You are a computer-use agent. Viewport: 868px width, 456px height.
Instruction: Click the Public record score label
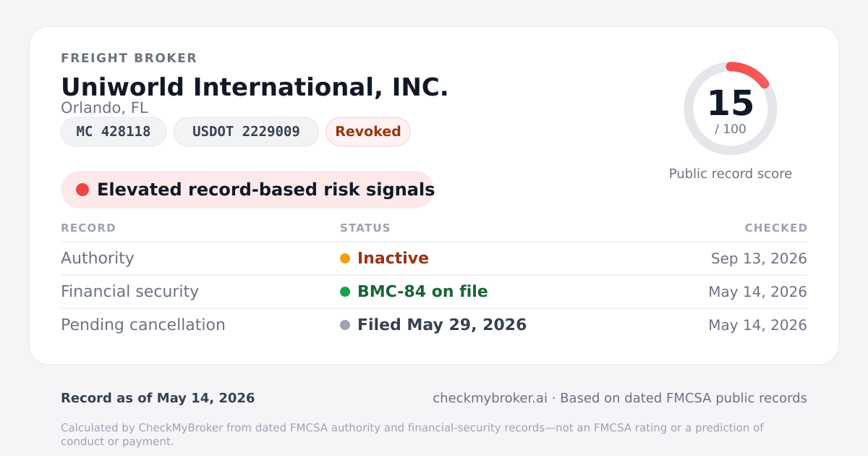click(731, 174)
